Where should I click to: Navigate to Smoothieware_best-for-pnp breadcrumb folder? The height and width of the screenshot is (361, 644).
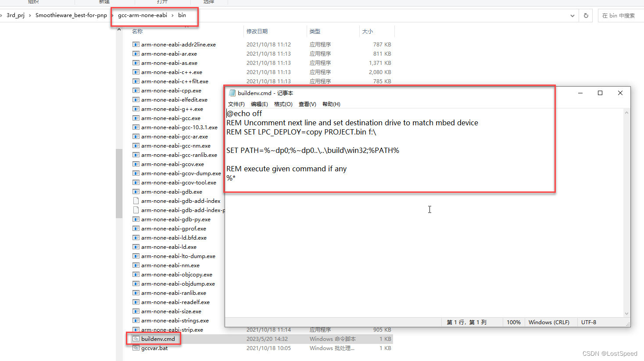[x=71, y=15]
